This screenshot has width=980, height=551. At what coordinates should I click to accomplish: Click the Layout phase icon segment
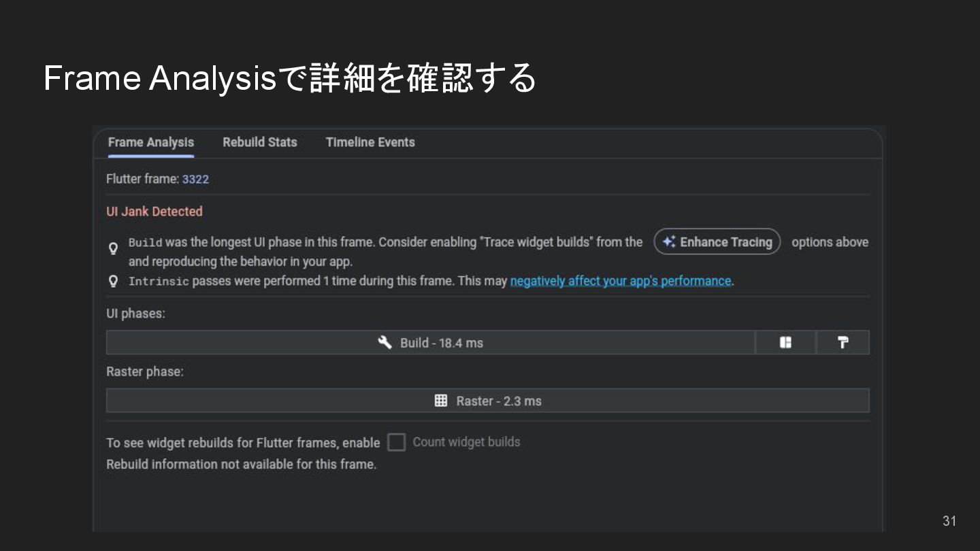(785, 343)
